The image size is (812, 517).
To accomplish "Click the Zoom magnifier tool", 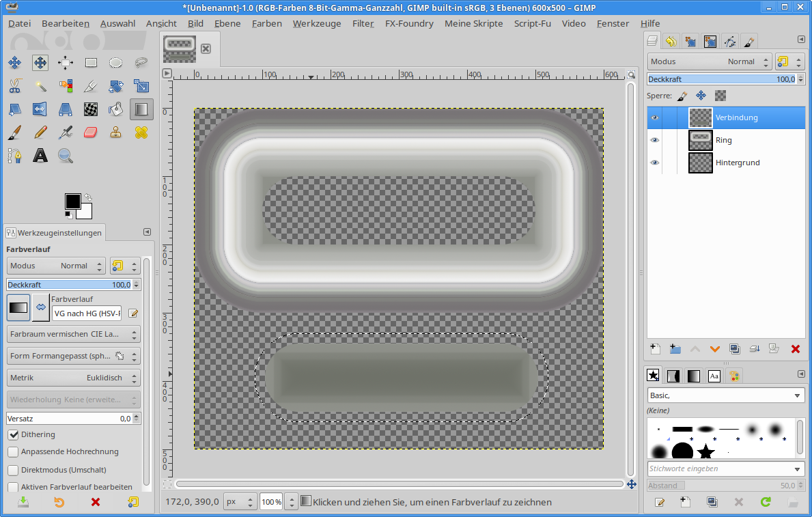I will [x=66, y=156].
